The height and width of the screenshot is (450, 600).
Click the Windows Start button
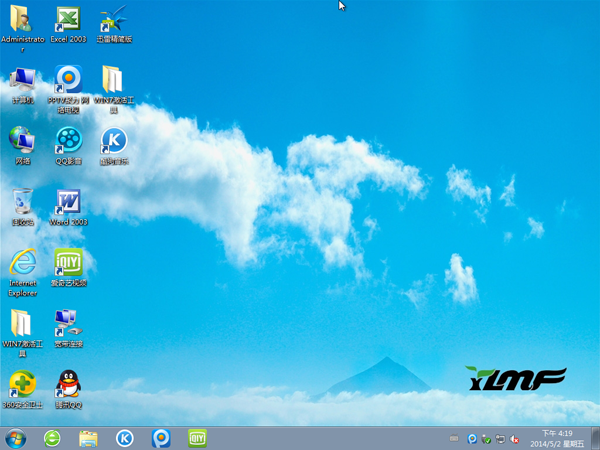click(x=15, y=438)
